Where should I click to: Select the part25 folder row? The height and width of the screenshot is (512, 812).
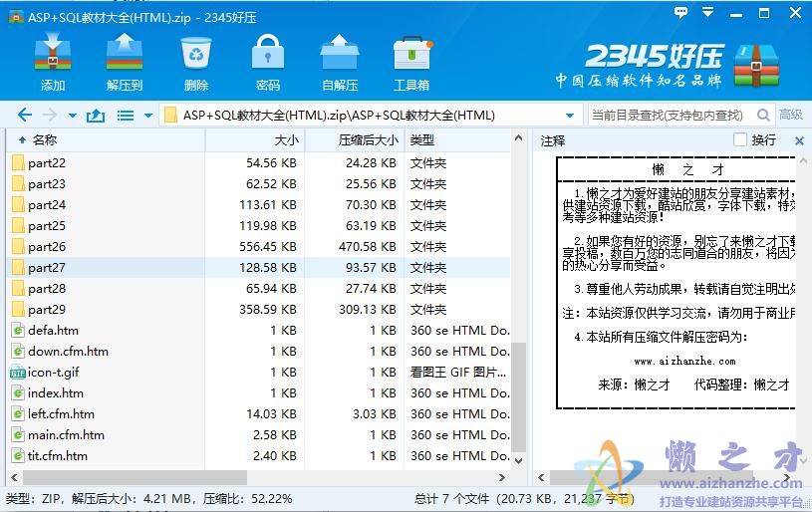coord(259,226)
